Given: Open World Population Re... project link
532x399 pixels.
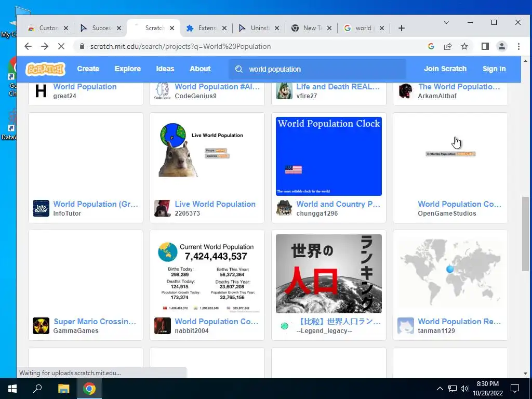Looking at the screenshot, I should 459,322.
